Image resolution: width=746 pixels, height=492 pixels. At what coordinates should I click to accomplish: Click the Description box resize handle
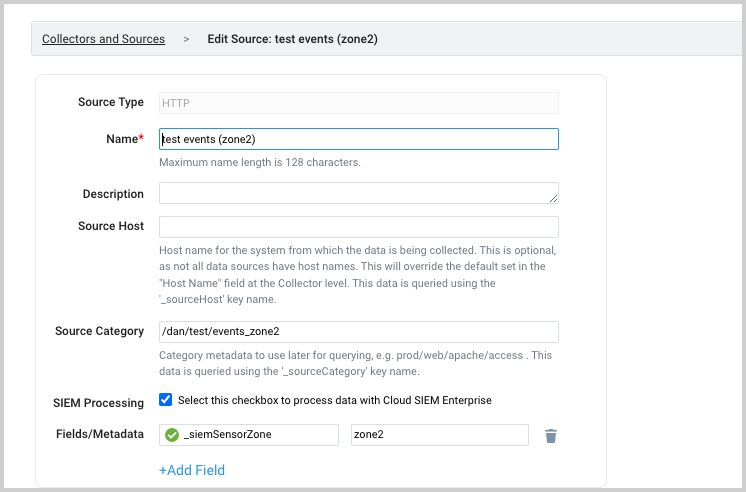[553, 198]
